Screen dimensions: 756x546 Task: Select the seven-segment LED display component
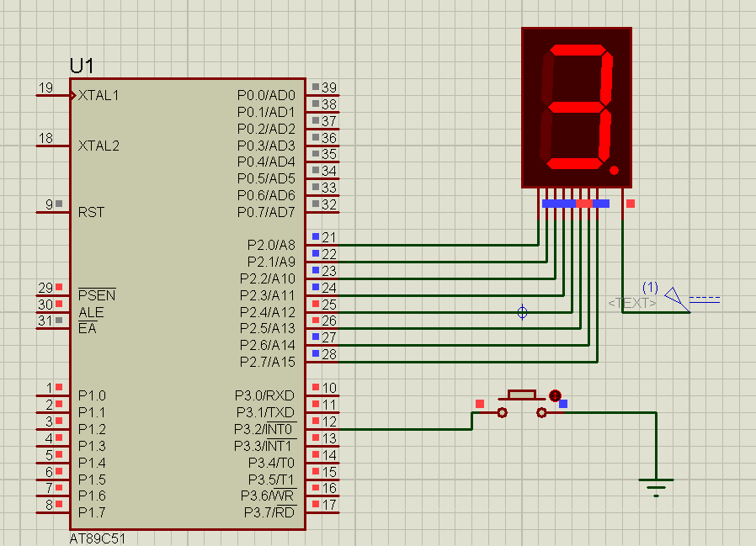(577, 108)
